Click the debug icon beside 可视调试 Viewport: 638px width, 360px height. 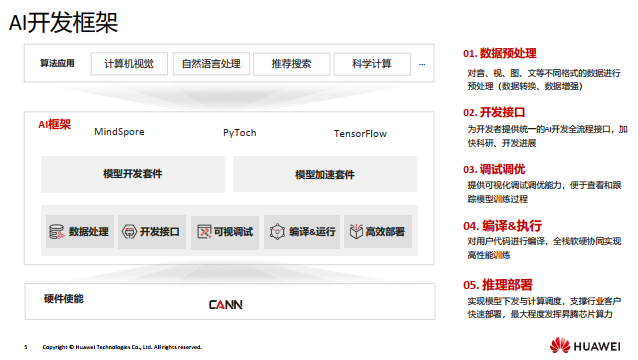click(x=204, y=231)
